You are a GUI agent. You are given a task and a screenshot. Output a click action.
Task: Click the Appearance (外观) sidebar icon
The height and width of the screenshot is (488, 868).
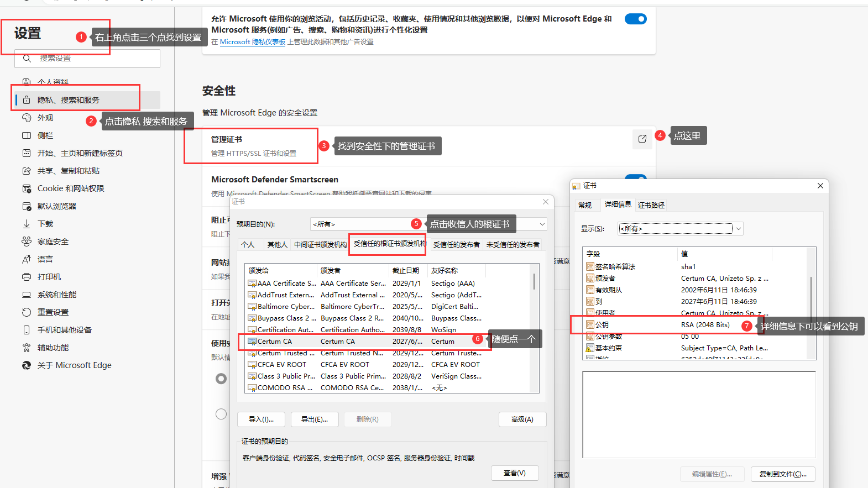[27, 118]
